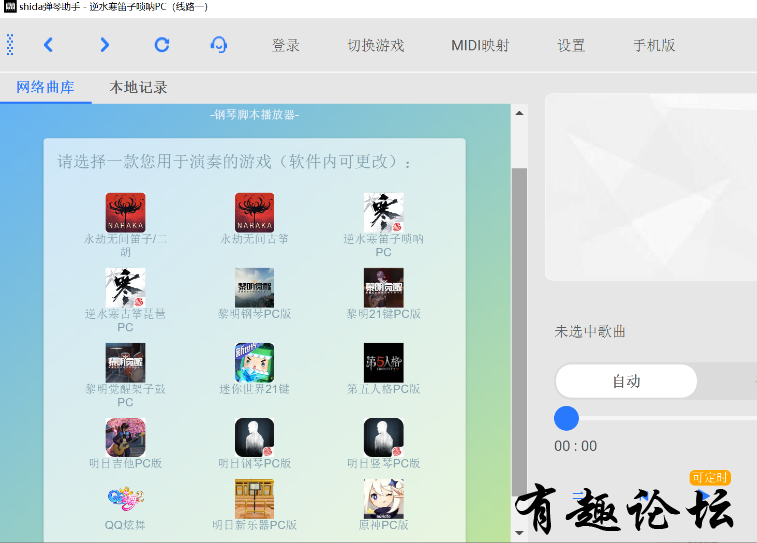Image resolution: width=757 pixels, height=543 pixels.
Task: Pick the 黎明觉醒架子鼓PC game icon
Action: [126, 362]
